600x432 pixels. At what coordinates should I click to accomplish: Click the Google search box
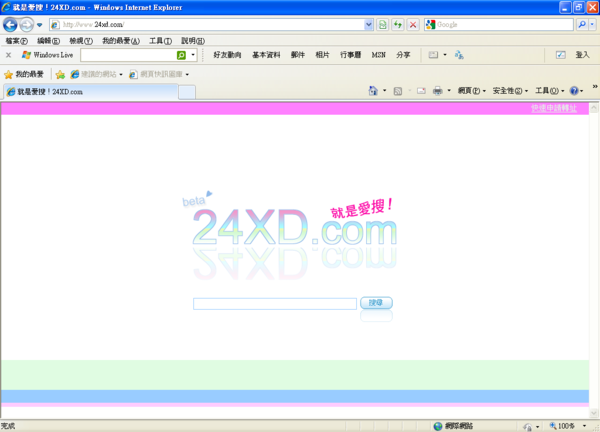499,24
